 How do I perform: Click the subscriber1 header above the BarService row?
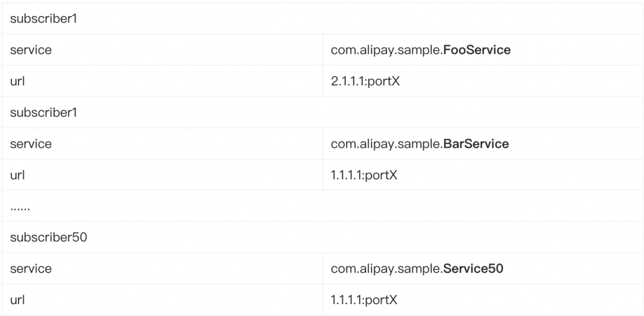[323, 112]
